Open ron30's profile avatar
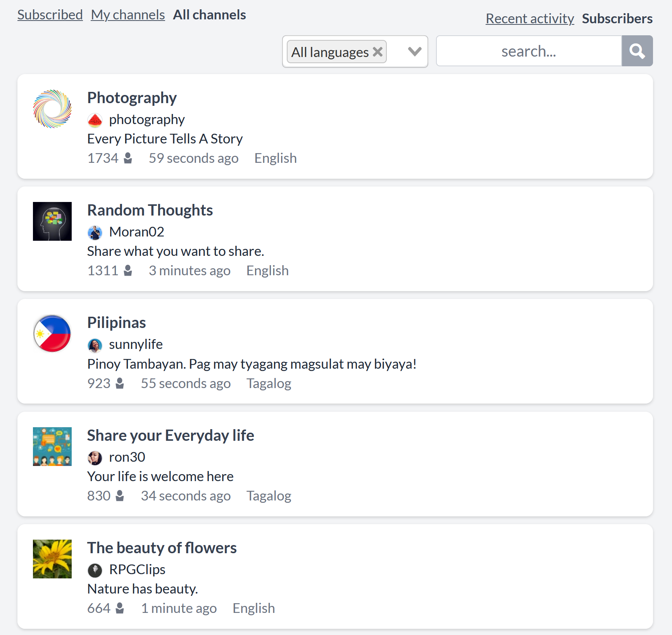Screen dimensions: 672x635 95,458
